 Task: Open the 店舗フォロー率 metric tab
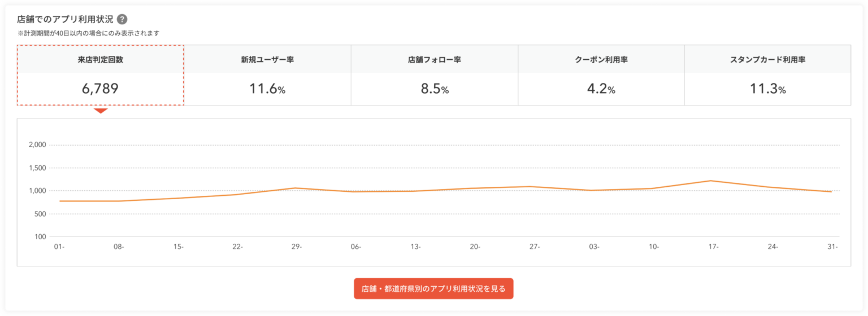point(434,75)
